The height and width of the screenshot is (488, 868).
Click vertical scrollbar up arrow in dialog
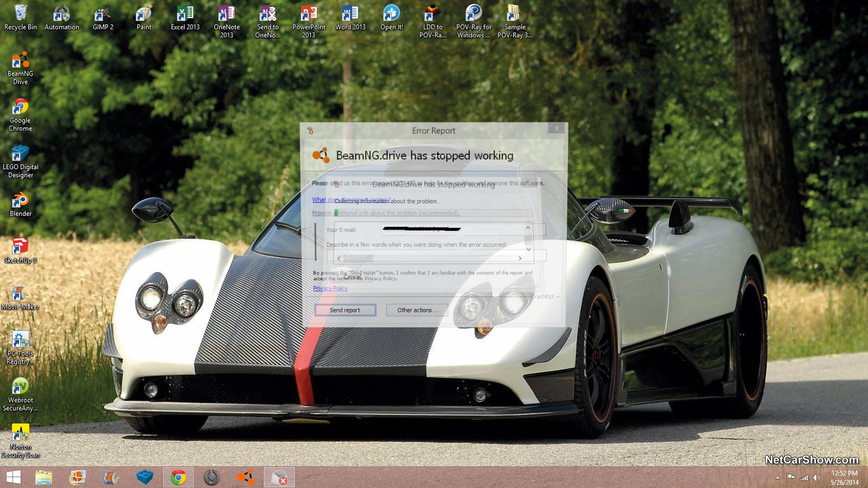[528, 228]
